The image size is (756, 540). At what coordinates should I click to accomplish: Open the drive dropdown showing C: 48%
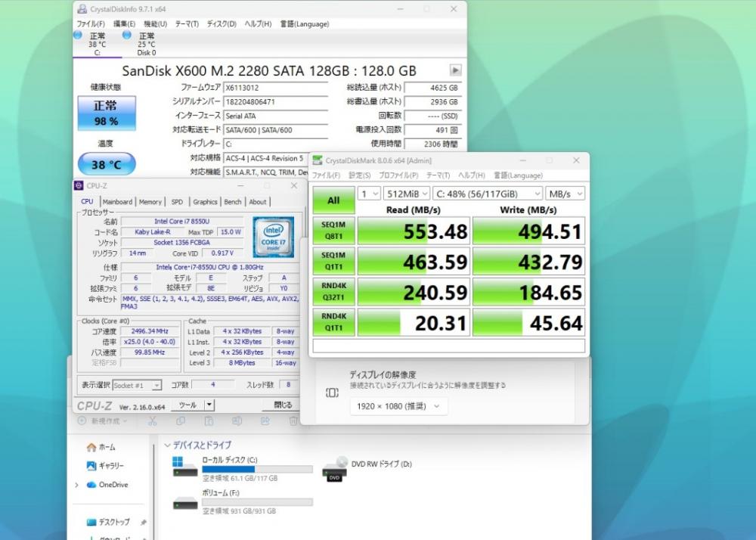[488, 194]
